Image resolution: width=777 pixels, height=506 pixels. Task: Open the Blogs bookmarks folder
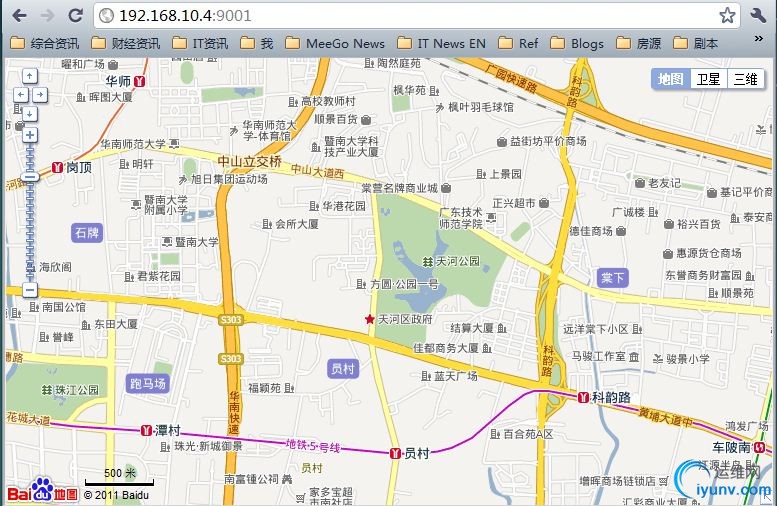[x=577, y=44]
